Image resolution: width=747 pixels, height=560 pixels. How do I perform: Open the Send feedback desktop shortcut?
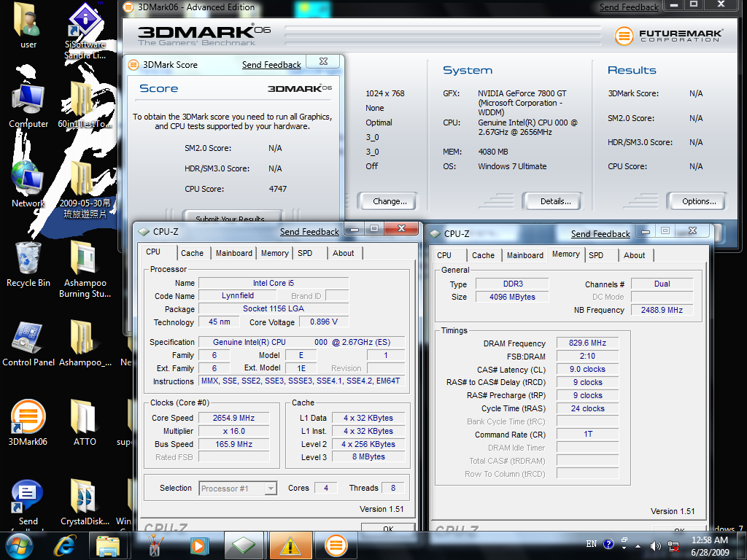[28, 504]
